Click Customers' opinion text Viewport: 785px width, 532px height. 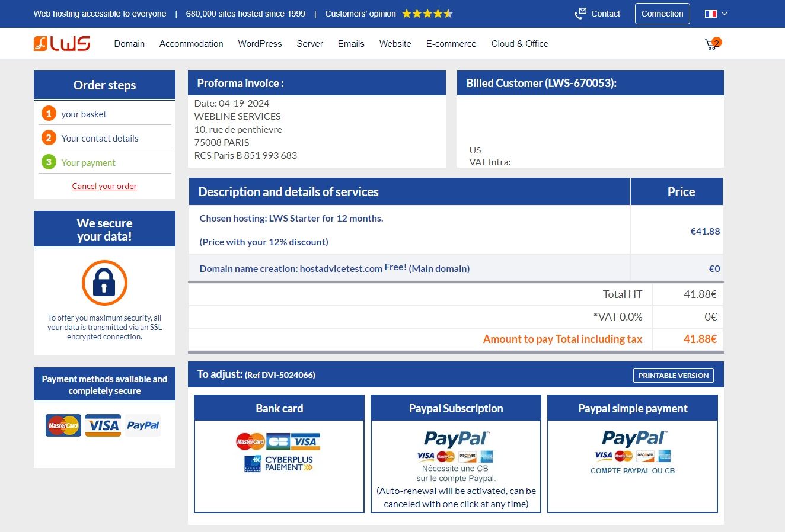[360, 14]
